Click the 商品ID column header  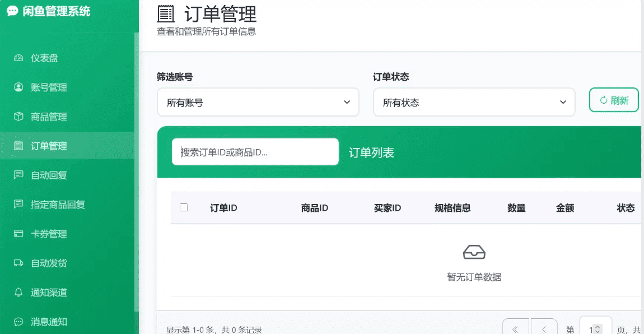point(315,208)
